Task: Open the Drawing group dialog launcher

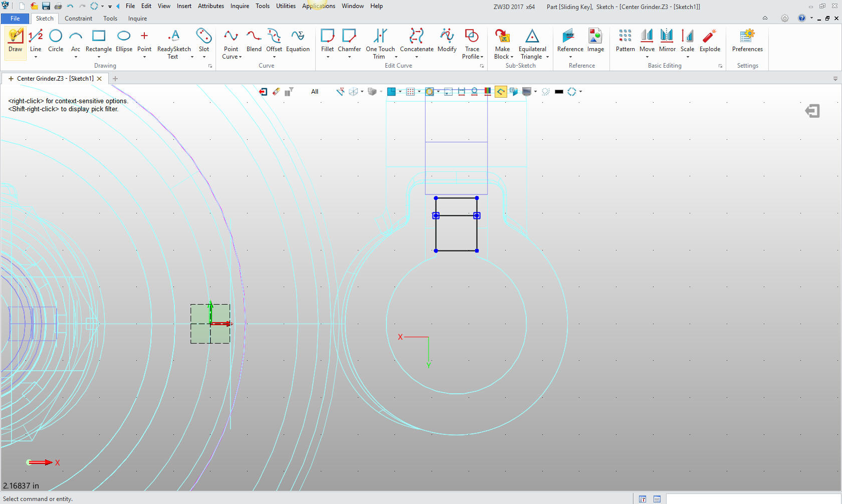Action: [x=210, y=66]
